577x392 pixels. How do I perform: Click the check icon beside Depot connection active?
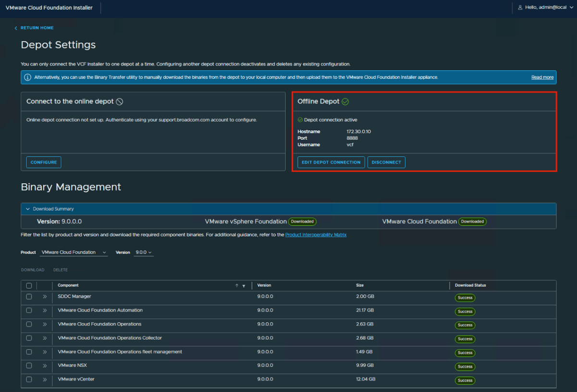300,120
